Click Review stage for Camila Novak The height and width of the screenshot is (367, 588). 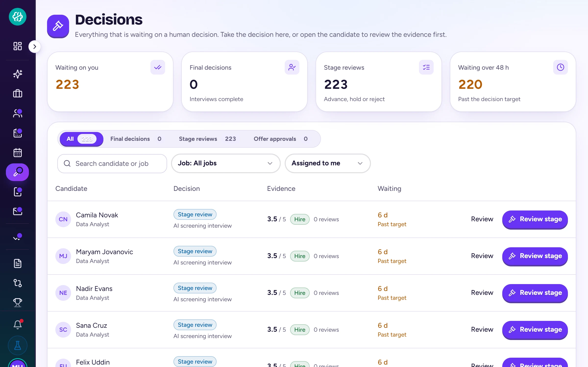point(535,219)
